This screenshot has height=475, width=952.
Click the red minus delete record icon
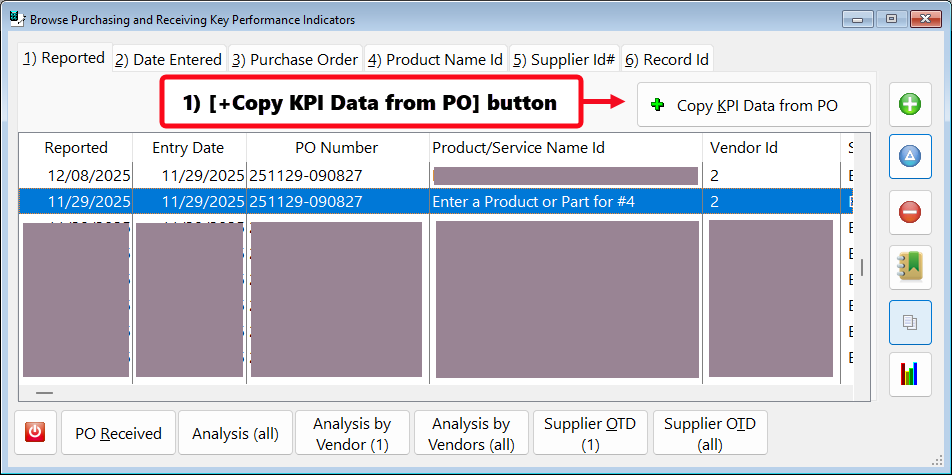910,212
